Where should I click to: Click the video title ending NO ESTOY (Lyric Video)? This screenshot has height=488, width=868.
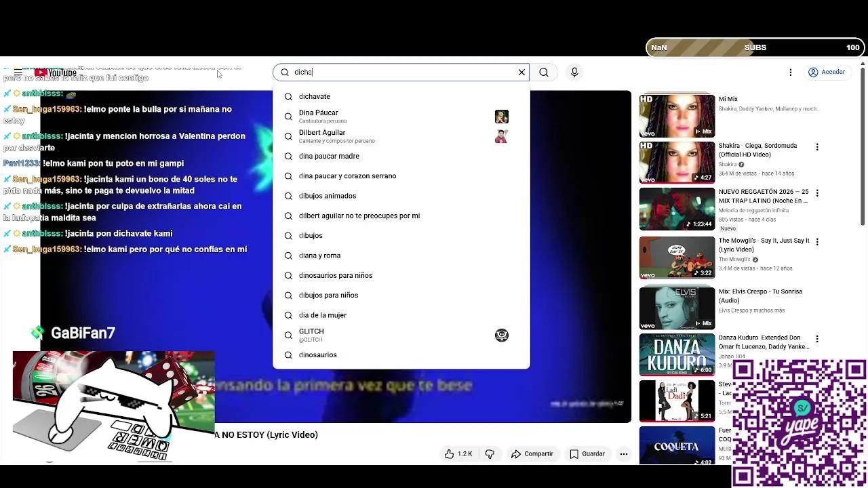click(x=267, y=435)
